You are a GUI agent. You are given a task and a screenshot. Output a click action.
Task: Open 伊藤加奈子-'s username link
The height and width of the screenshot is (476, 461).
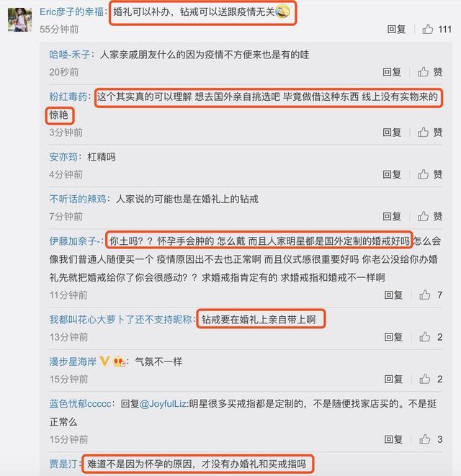point(75,241)
